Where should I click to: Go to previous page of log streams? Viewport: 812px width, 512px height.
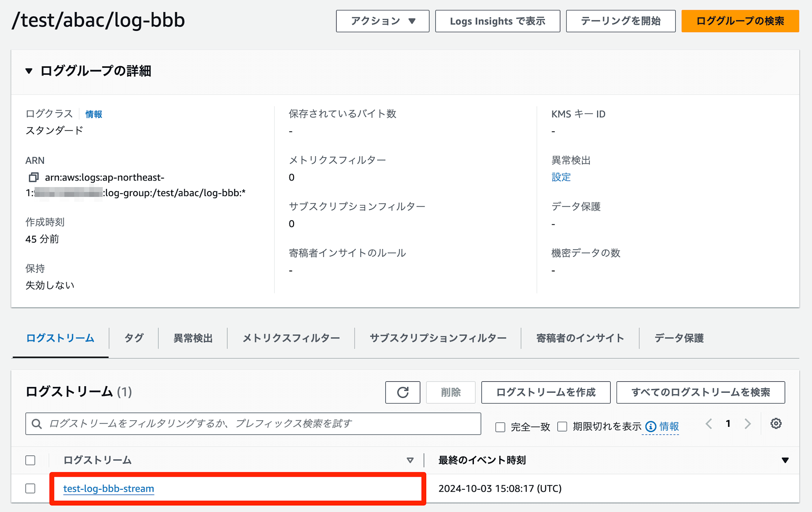[x=709, y=424]
